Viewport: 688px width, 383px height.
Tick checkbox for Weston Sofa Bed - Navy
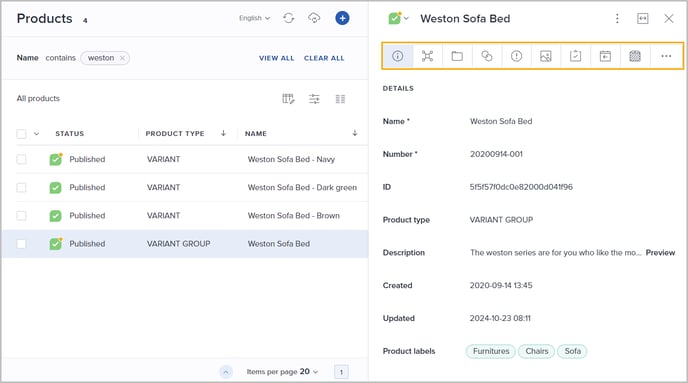[21, 159]
